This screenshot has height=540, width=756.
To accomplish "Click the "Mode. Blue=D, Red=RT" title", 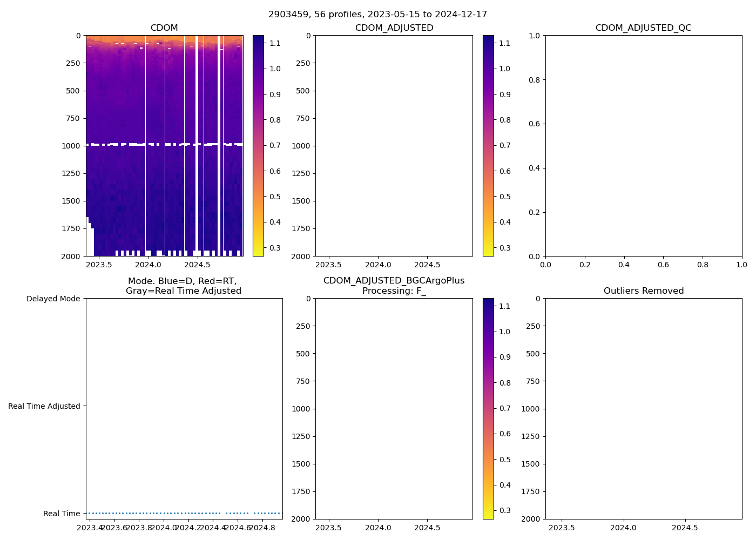I will point(183,281).
